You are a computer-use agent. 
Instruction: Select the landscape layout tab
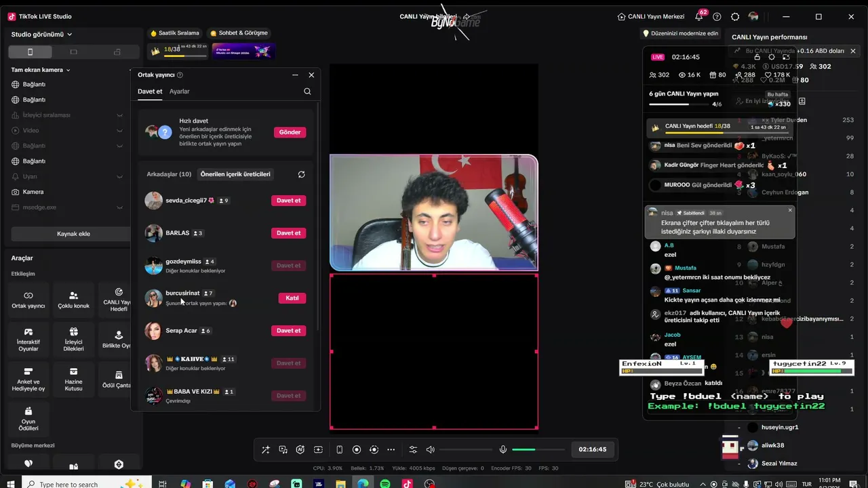[73, 52]
